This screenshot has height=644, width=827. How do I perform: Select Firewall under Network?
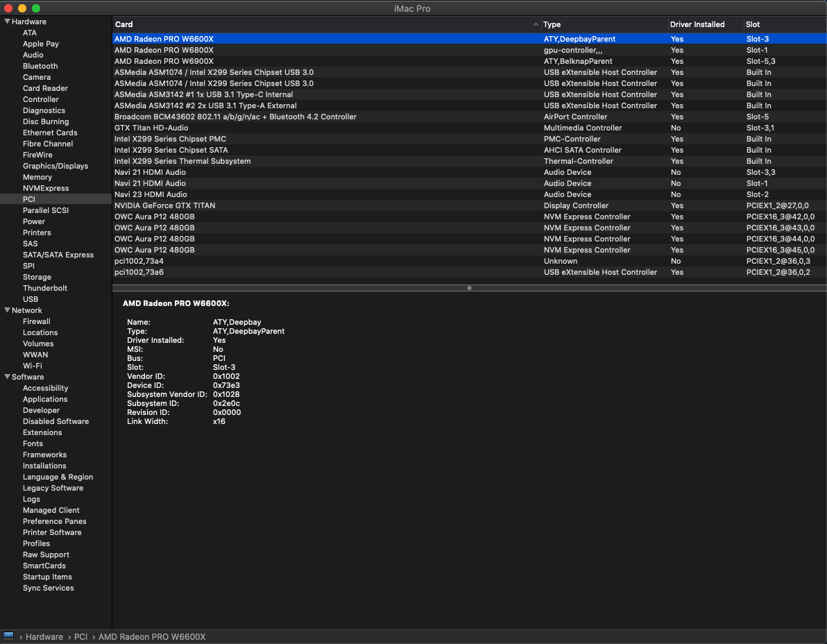(x=36, y=321)
